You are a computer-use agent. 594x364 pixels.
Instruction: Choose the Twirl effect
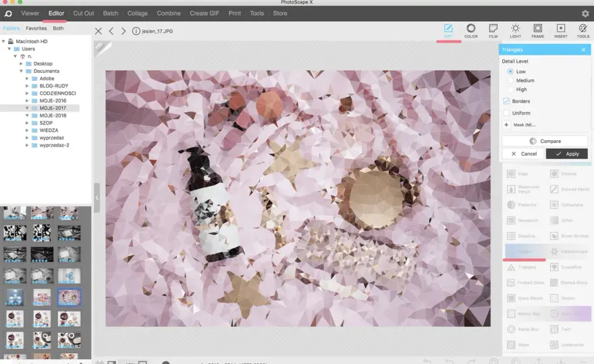coord(561,329)
